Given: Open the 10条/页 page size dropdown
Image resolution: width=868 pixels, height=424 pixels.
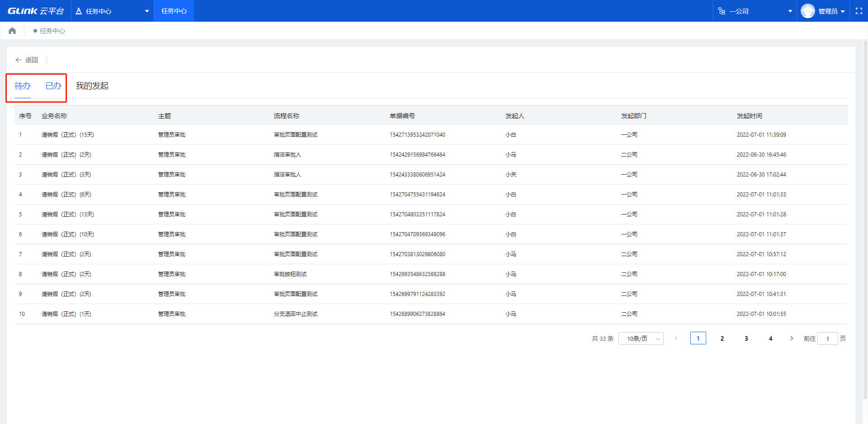Looking at the screenshot, I should pos(641,338).
